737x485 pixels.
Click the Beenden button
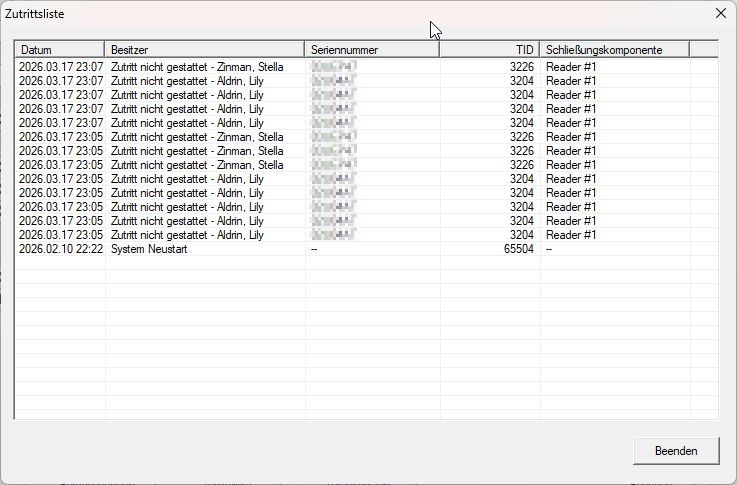(x=675, y=451)
